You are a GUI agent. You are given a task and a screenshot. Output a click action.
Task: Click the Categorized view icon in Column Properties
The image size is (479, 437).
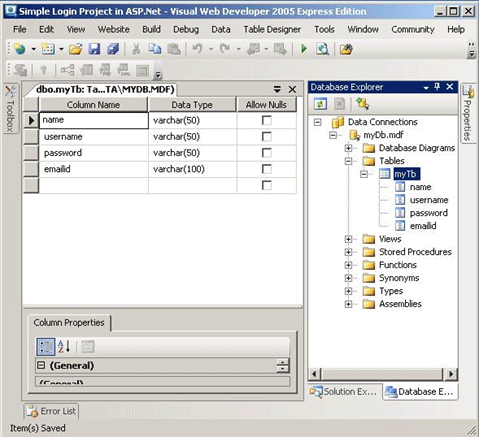pos(45,347)
